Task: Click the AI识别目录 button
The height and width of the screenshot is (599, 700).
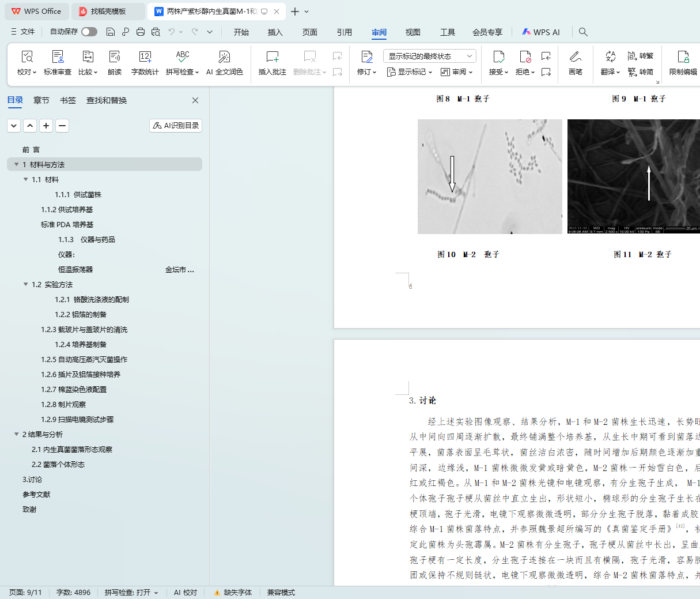Action: pyautogui.click(x=176, y=126)
